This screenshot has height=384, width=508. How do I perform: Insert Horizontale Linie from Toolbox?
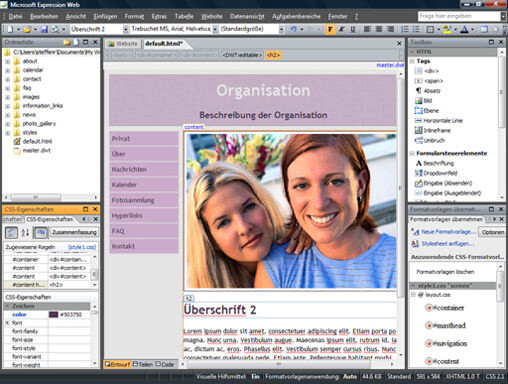pyautogui.click(x=439, y=121)
